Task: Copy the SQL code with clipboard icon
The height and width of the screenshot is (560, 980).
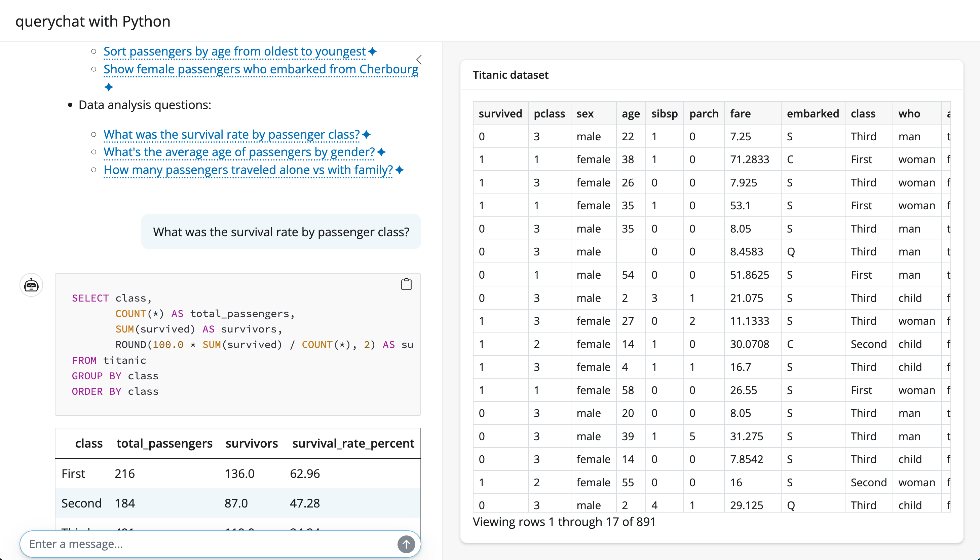Action: [406, 285]
